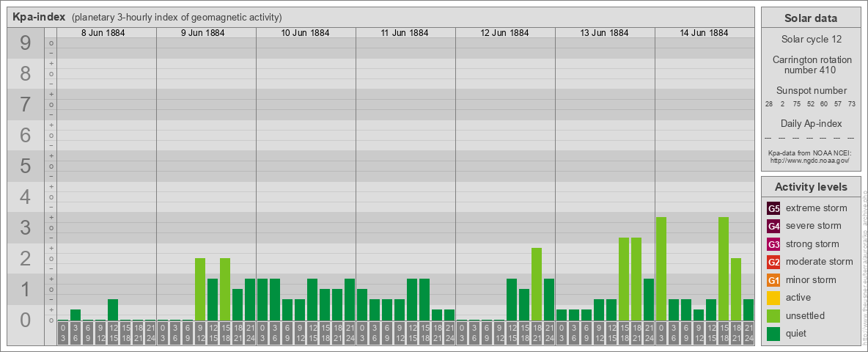The height and width of the screenshot is (352, 868).
Task: Click the Kp level 9 axis label
Action: 26,43
